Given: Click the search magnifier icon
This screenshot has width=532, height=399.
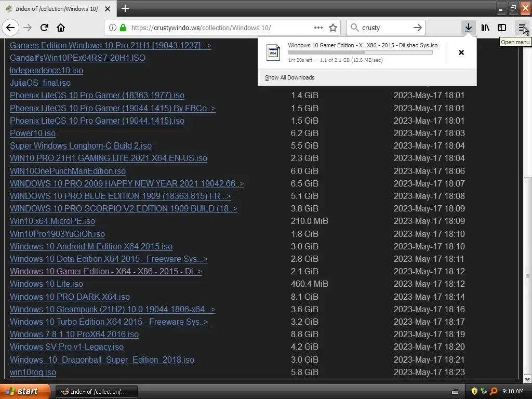Looking at the screenshot, I should 354,28.
